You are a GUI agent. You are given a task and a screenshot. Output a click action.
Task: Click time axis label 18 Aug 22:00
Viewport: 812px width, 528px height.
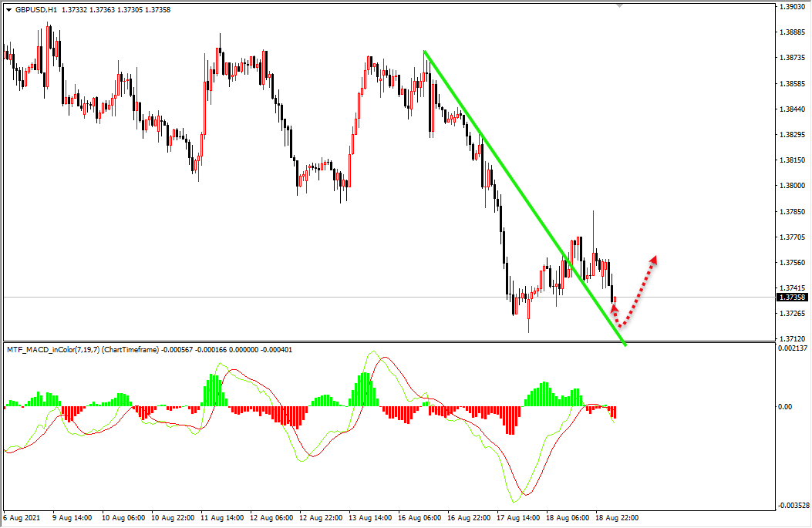point(617,518)
